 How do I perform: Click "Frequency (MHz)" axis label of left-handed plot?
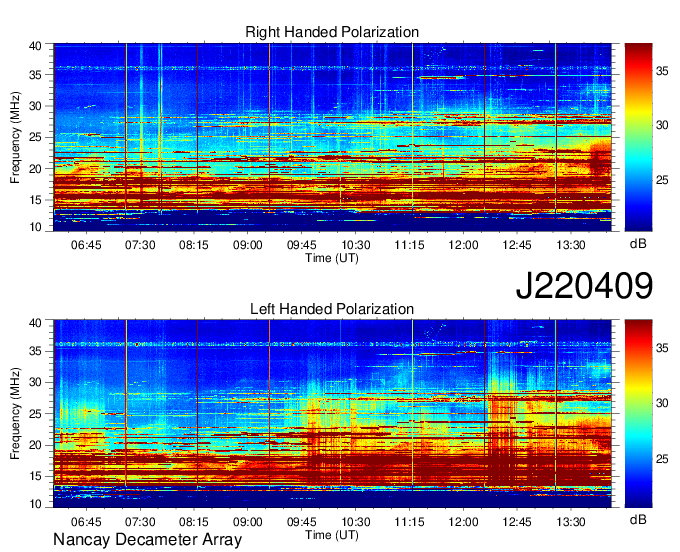point(15,414)
